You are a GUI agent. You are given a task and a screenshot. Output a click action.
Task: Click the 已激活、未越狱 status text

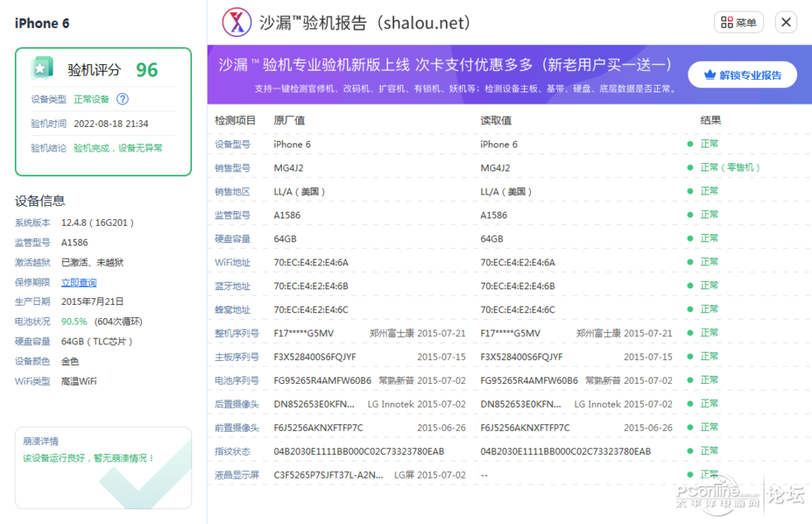[x=92, y=263]
